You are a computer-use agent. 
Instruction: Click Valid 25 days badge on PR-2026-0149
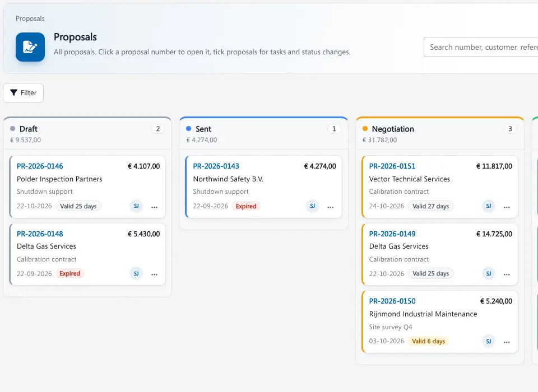click(430, 274)
